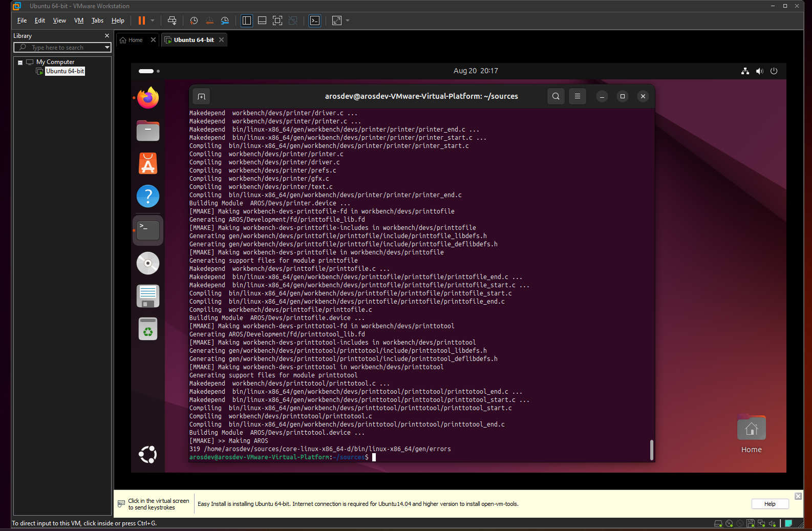Click the hard disk status icon

(x=718, y=523)
